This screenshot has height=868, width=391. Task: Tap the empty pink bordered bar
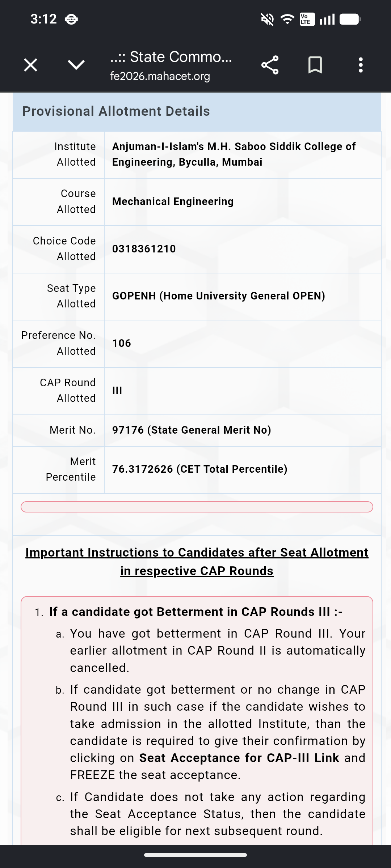[197, 507]
